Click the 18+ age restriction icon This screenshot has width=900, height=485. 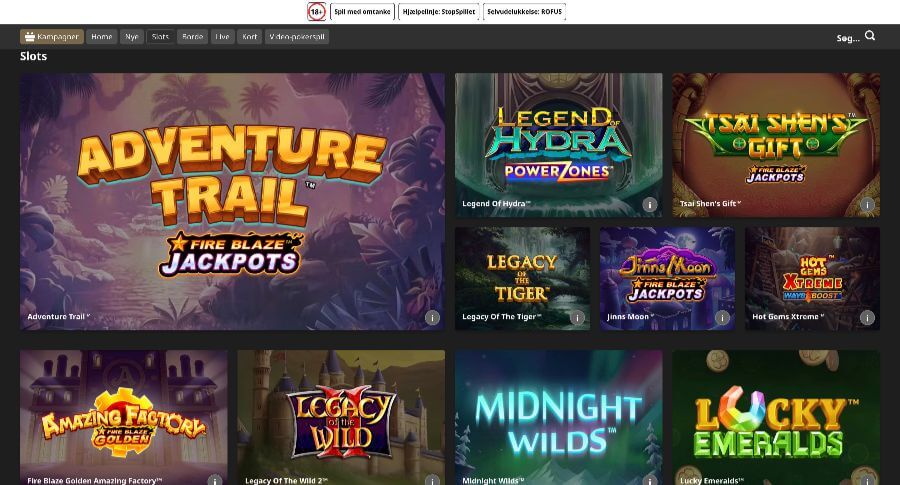click(316, 11)
